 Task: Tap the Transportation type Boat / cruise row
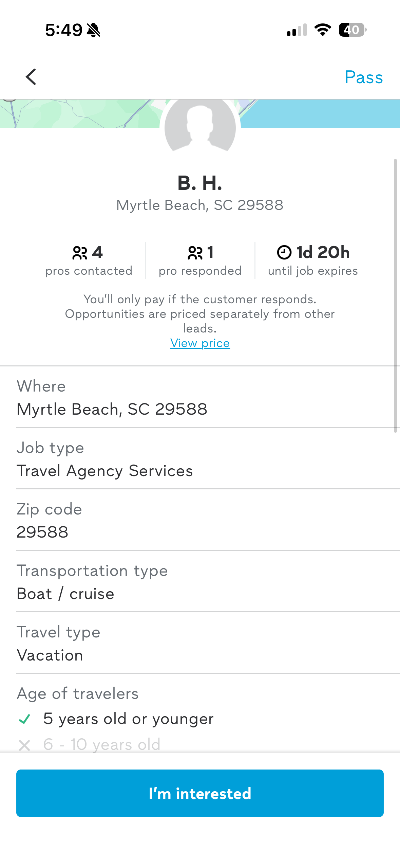200,582
